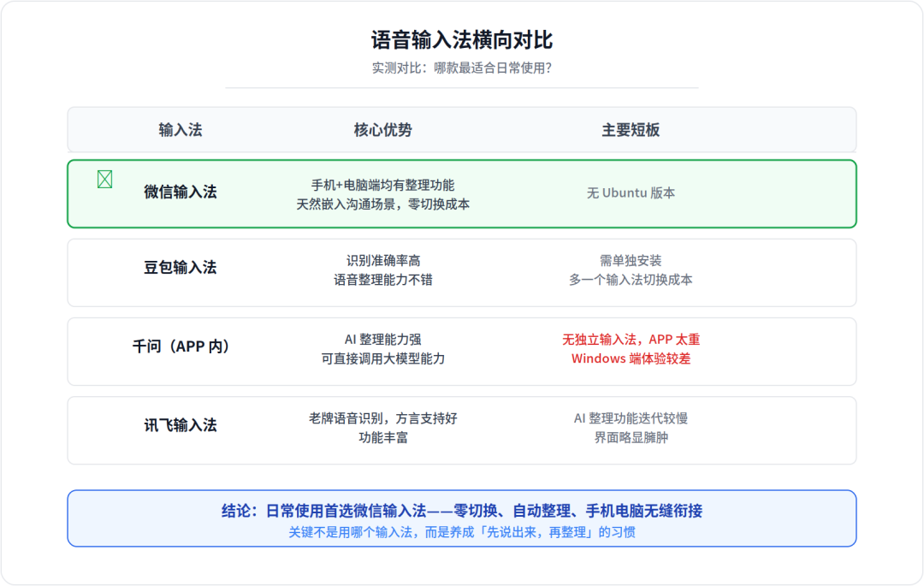Click the 主要短板 column header
Viewport: 924px width, 586px height.
point(631,130)
